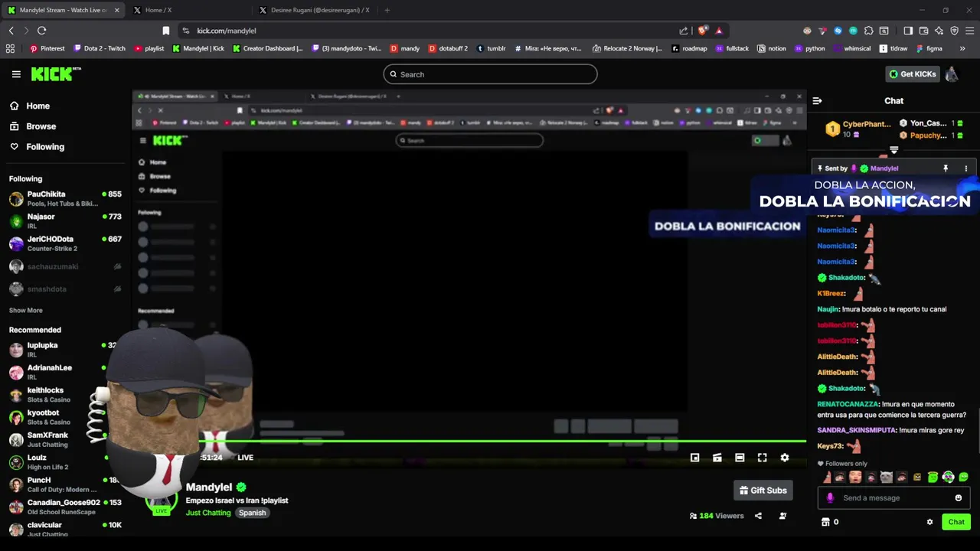Open the Kick sidebar hamburger menu

click(x=16, y=74)
